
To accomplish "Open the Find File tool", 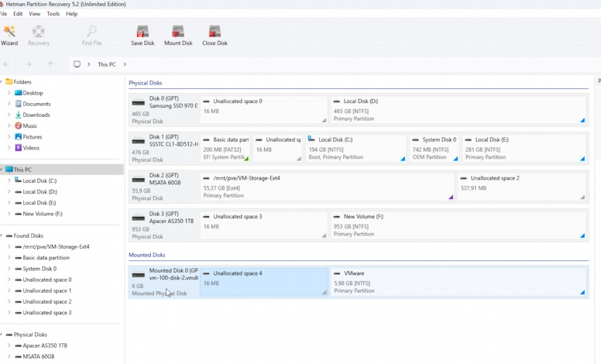I will coord(91,36).
